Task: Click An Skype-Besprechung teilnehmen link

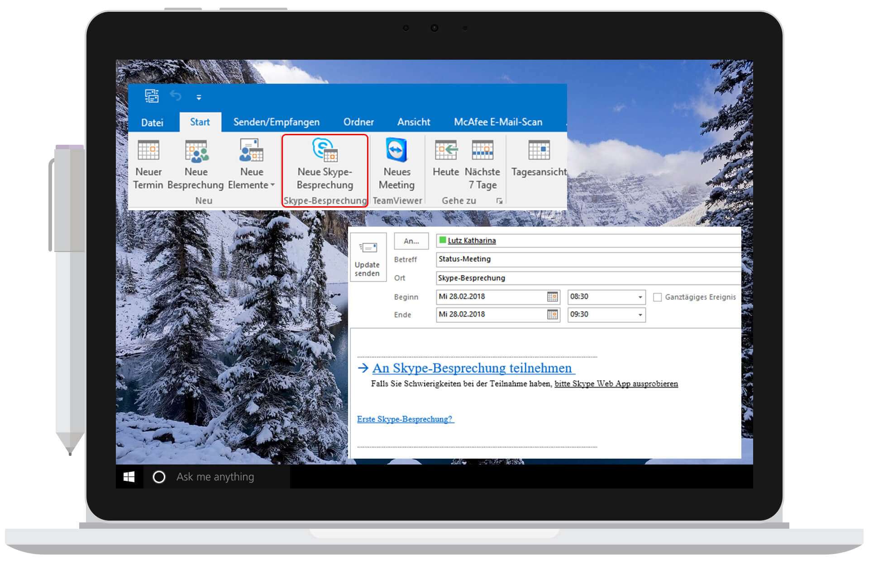Action: click(472, 368)
